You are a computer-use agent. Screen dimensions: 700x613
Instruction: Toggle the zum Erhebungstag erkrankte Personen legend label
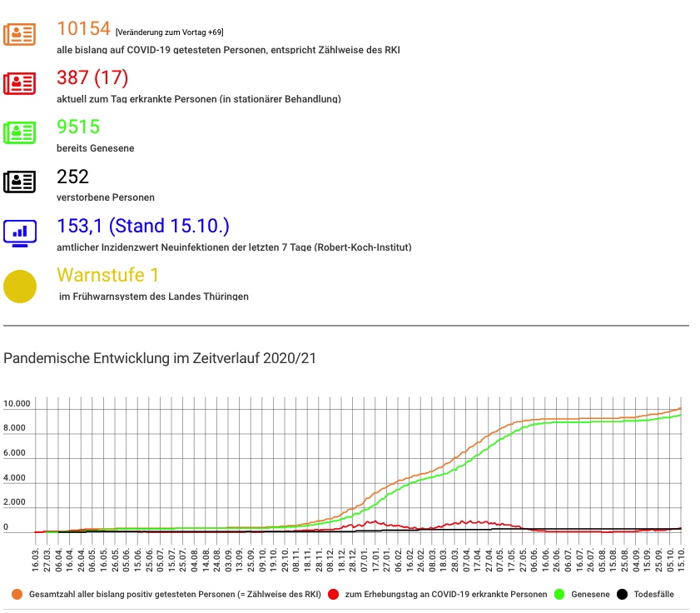[x=446, y=594]
